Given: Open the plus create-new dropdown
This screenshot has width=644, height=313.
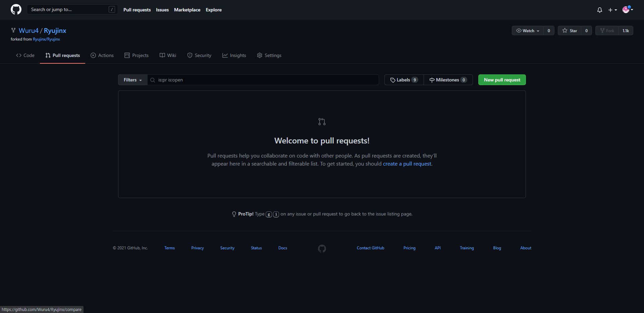Looking at the screenshot, I should [x=612, y=10].
